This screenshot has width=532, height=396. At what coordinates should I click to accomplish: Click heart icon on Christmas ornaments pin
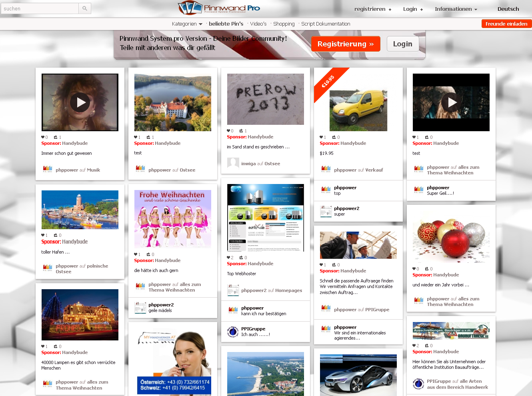pyautogui.click(x=414, y=269)
